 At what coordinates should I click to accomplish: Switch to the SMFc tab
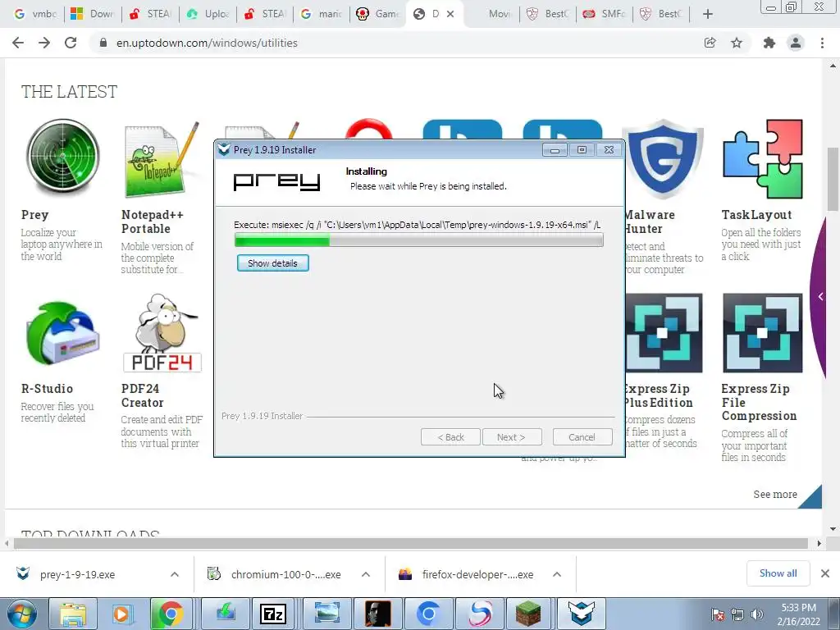[x=605, y=14]
